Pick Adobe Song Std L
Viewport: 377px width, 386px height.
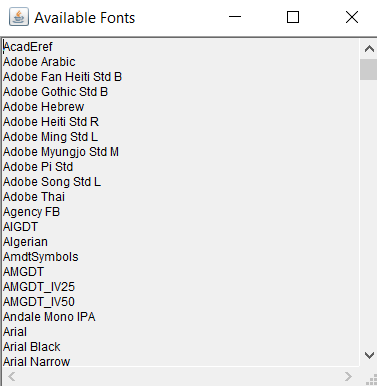click(x=52, y=182)
